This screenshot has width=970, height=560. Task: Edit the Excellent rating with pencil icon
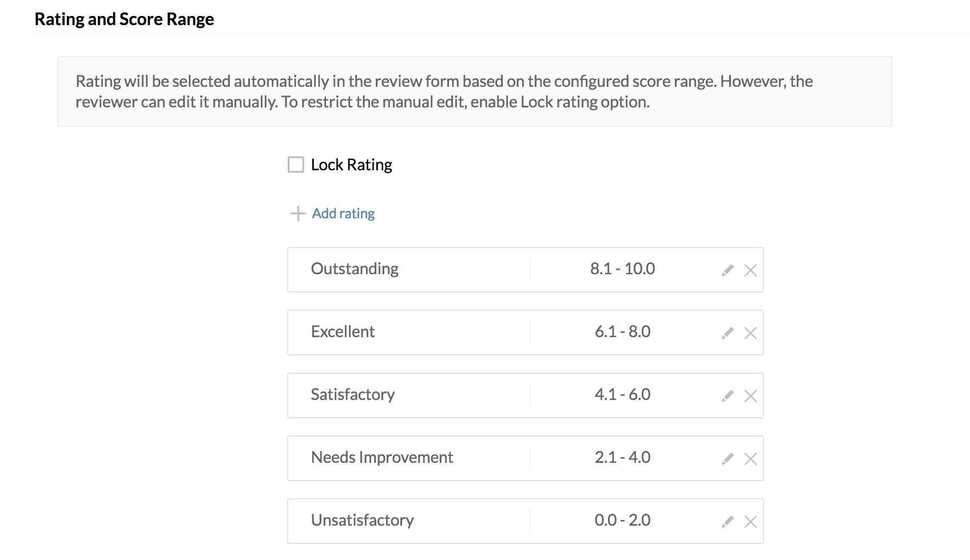[727, 333]
